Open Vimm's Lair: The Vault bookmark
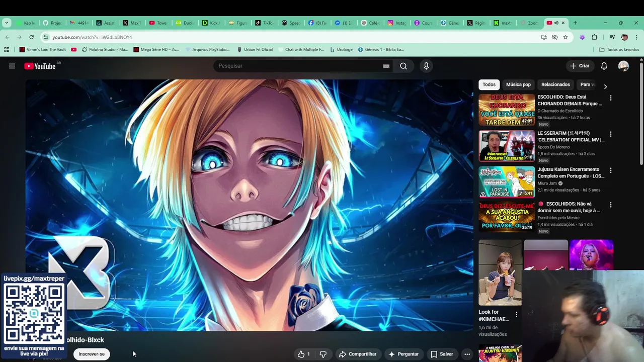This screenshot has height=362, width=644. (42, 49)
